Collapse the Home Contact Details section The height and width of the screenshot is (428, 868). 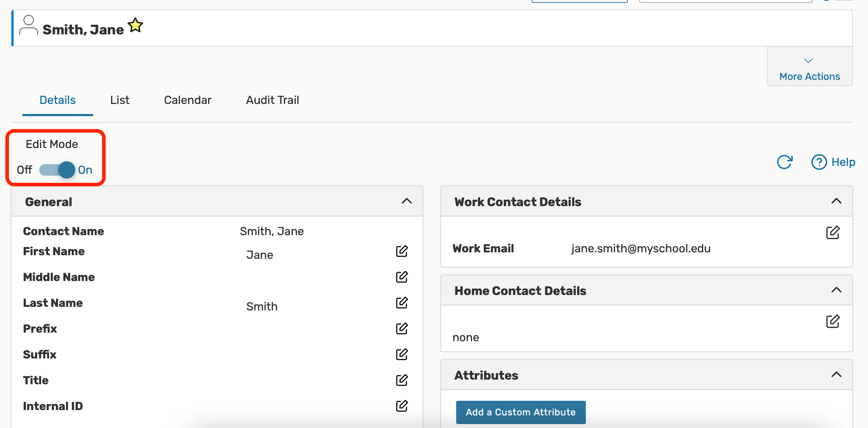(x=836, y=290)
